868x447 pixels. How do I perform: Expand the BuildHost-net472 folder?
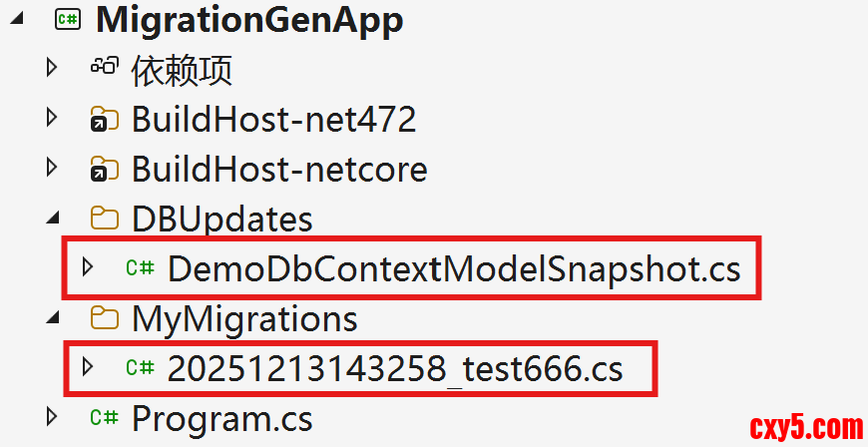click(52, 118)
